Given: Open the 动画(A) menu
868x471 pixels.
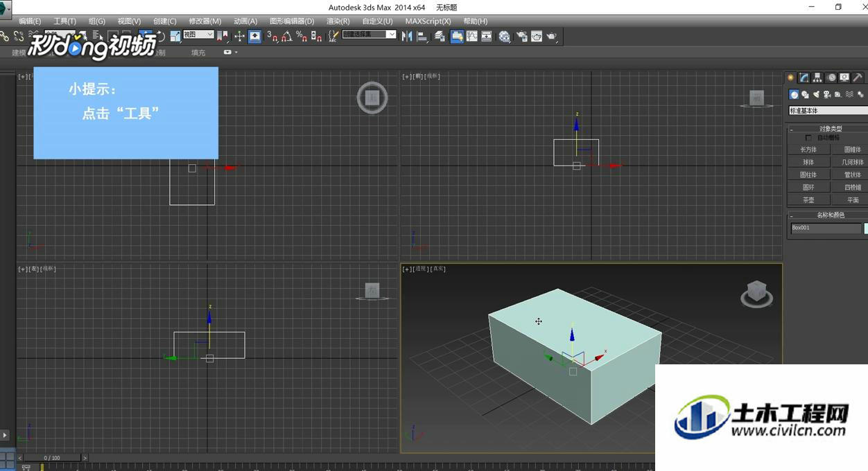Looking at the screenshot, I should [245, 21].
